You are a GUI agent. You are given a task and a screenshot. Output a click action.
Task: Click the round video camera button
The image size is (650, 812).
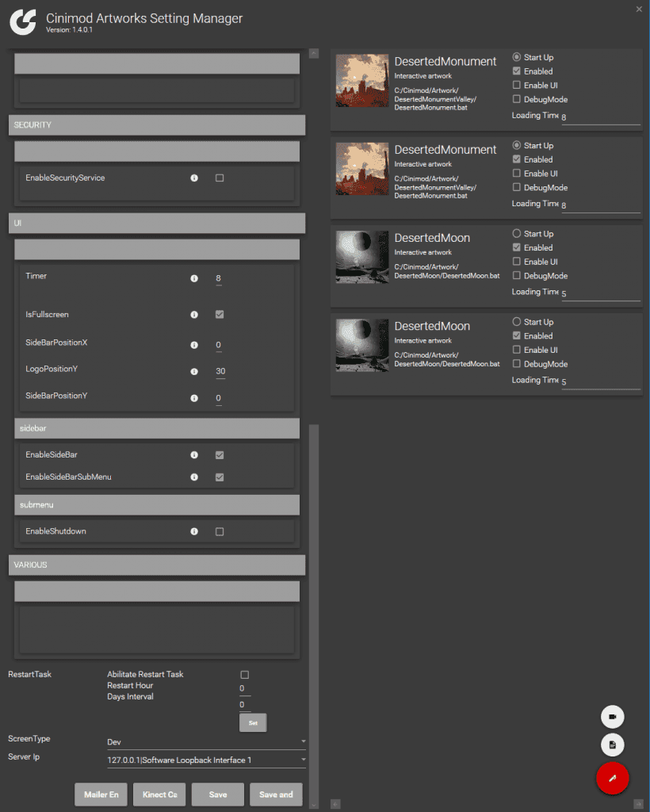point(612,717)
